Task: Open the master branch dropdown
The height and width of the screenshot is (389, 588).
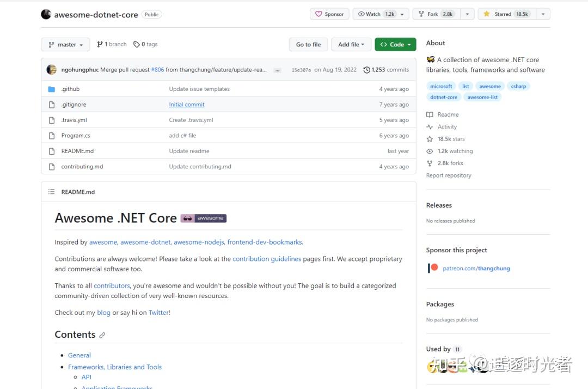Action: [65, 45]
